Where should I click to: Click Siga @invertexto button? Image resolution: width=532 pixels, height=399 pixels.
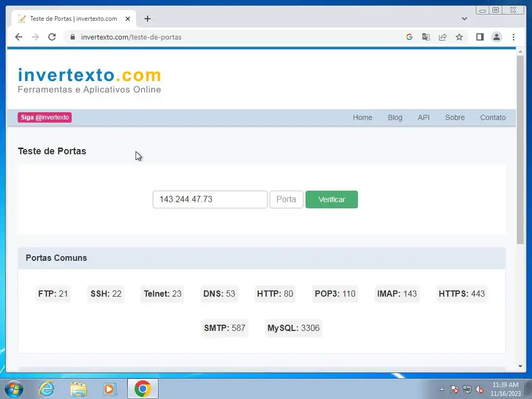pyautogui.click(x=45, y=117)
